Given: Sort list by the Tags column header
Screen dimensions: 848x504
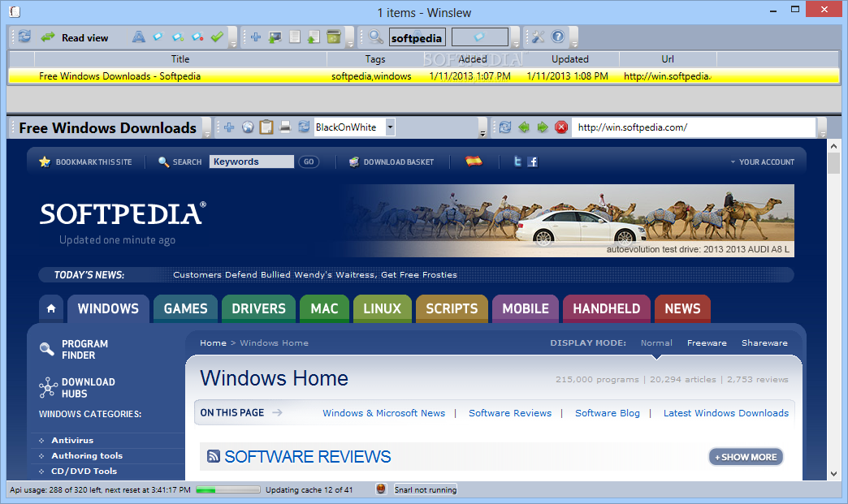Looking at the screenshot, I should pyautogui.click(x=375, y=59).
